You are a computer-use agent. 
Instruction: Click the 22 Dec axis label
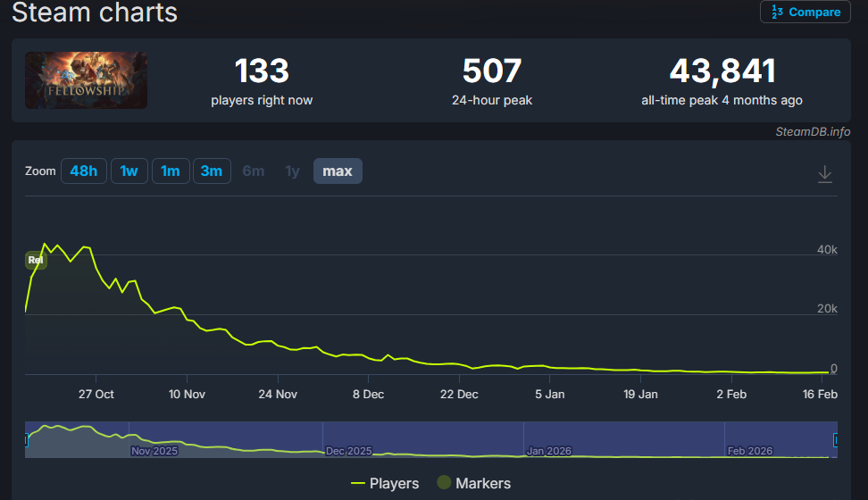tap(459, 395)
